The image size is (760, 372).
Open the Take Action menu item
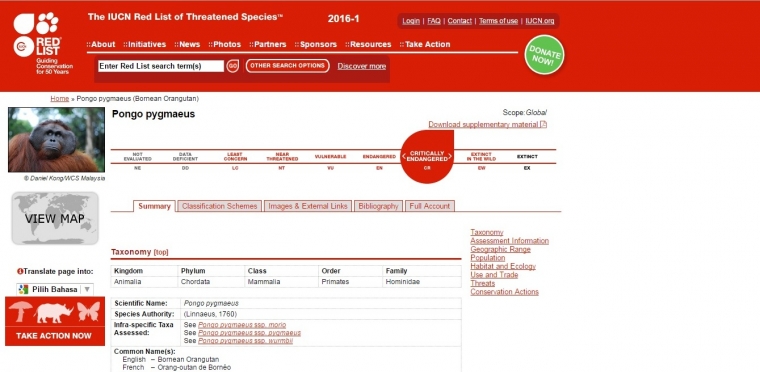(x=425, y=44)
